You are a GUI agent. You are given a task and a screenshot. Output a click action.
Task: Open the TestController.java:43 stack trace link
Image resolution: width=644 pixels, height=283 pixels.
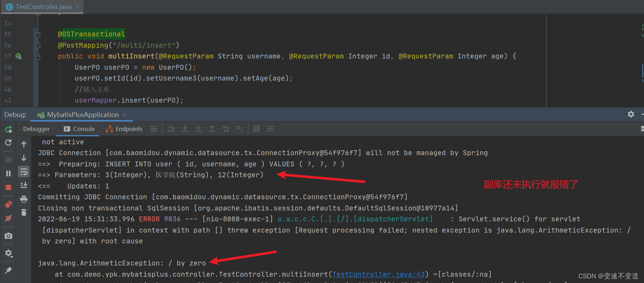[378, 274]
